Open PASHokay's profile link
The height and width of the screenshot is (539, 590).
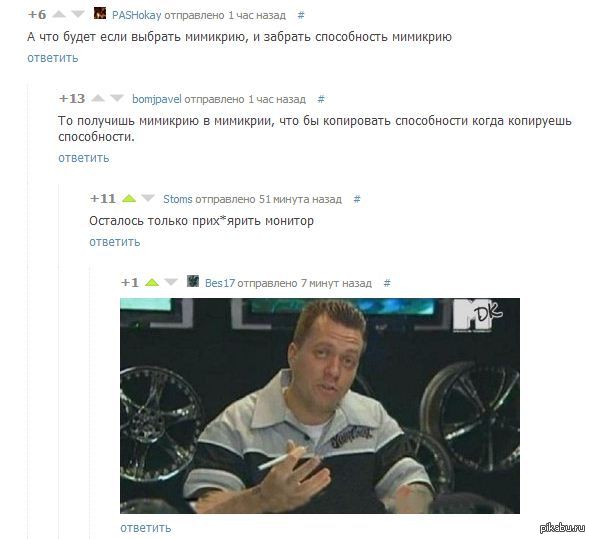(137, 15)
